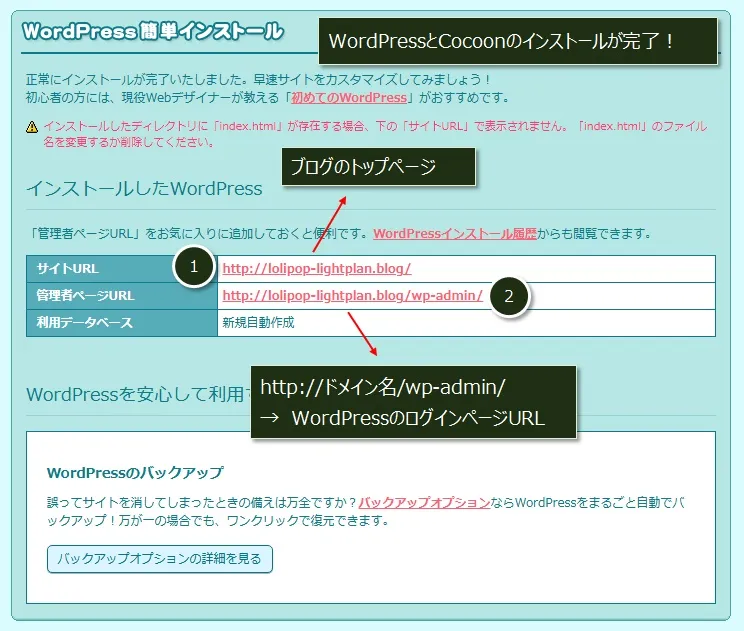Visit site URL http://lolipop-lightplan.blog/

(316, 269)
